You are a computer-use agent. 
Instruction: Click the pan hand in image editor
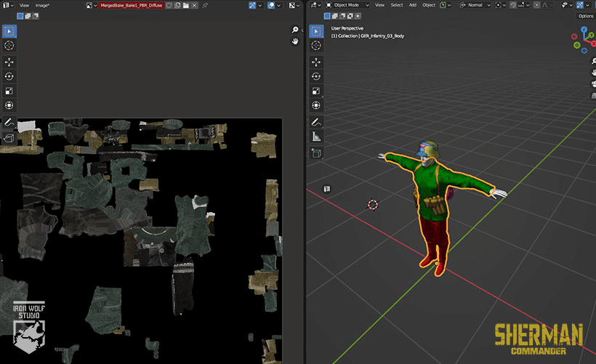(x=295, y=41)
